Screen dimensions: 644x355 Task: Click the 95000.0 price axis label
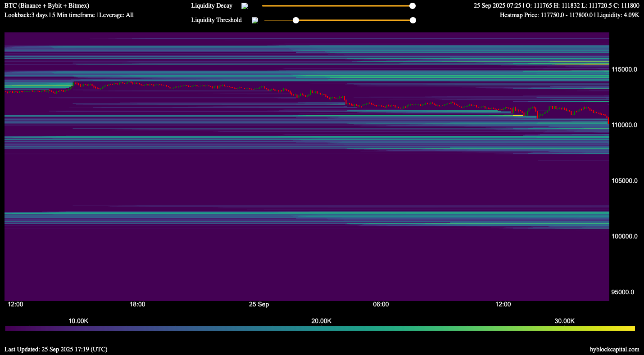click(x=623, y=292)
